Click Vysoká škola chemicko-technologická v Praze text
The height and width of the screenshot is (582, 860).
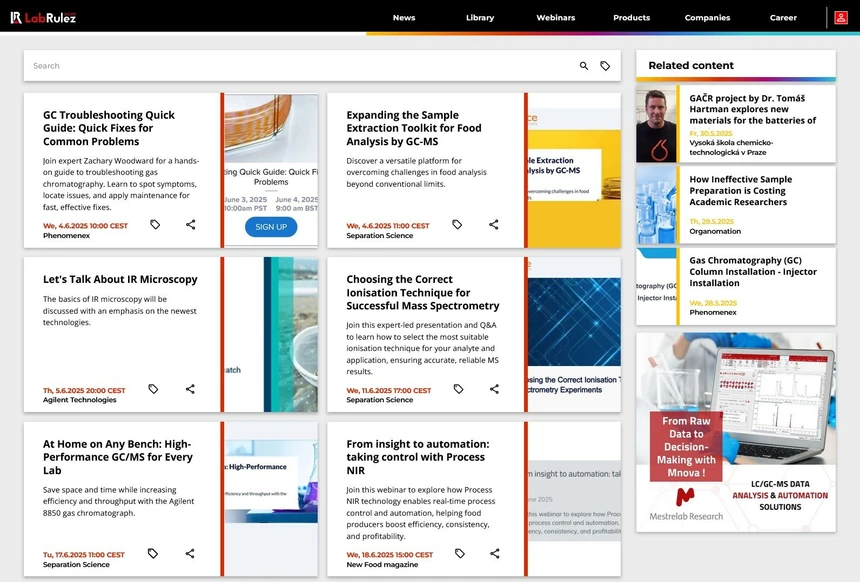(731, 148)
